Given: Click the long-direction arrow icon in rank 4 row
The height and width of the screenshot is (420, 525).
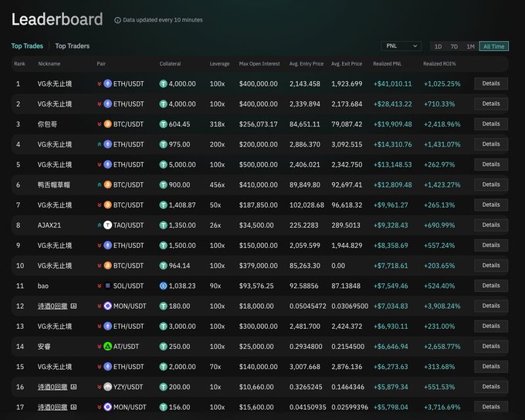Looking at the screenshot, I should (x=100, y=144).
